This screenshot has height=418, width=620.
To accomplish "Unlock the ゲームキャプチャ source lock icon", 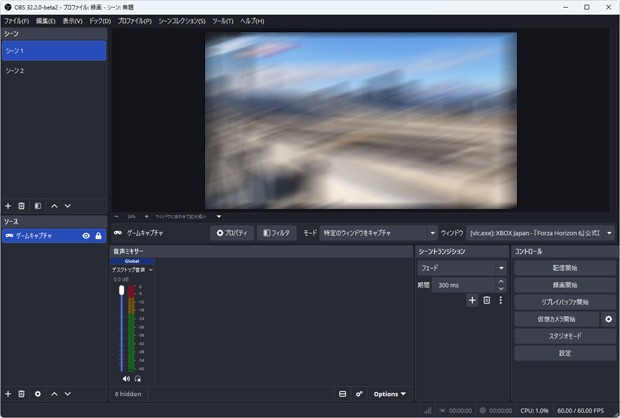I will click(98, 236).
